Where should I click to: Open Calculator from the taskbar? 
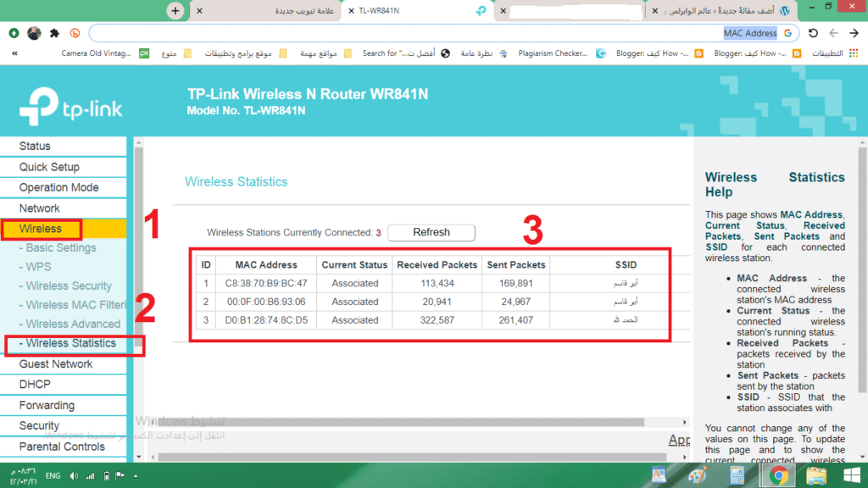737,475
